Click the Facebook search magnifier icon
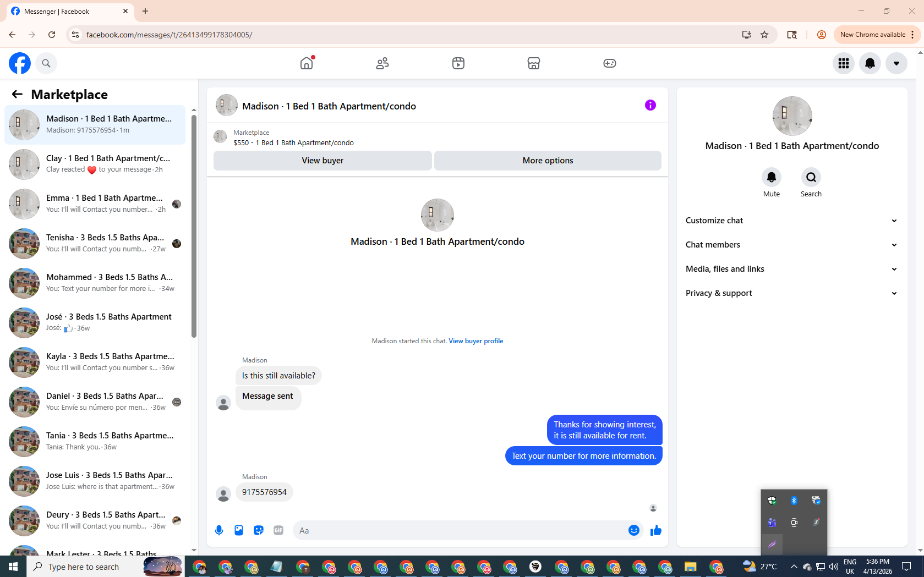 46,63
